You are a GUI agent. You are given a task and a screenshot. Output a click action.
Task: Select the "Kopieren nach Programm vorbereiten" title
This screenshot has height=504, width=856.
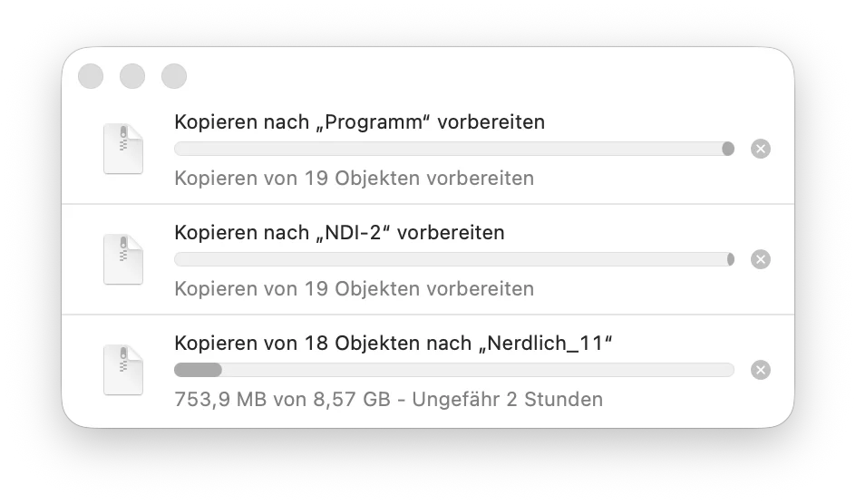tap(359, 121)
